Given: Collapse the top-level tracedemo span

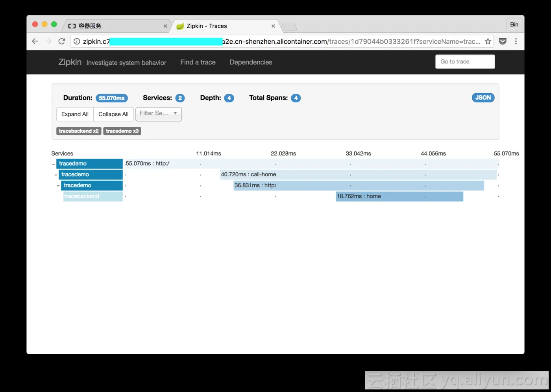Looking at the screenshot, I should pos(54,164).
